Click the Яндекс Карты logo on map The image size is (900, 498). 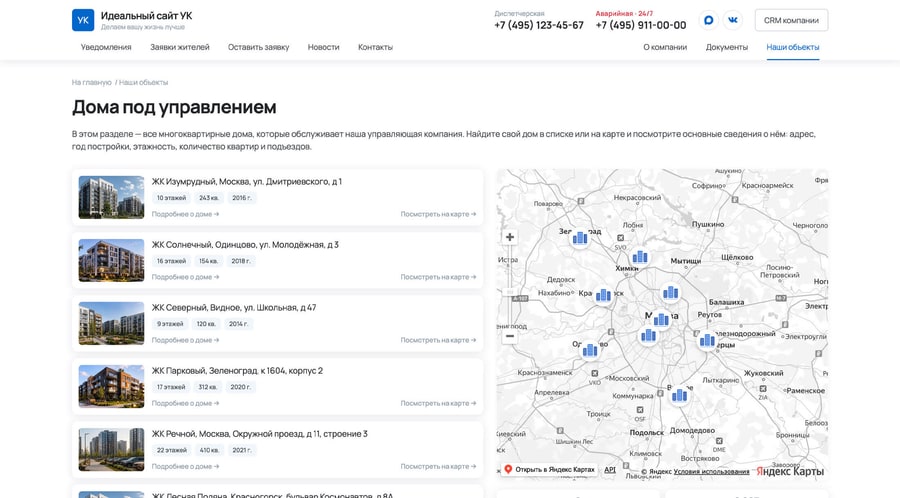coord(790,471)
